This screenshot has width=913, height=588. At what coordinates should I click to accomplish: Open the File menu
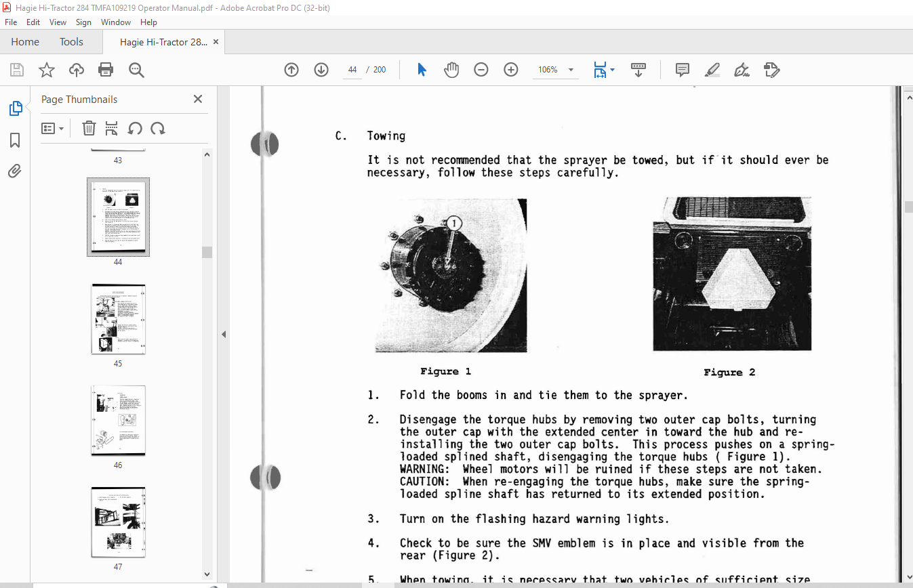[11, 22]
